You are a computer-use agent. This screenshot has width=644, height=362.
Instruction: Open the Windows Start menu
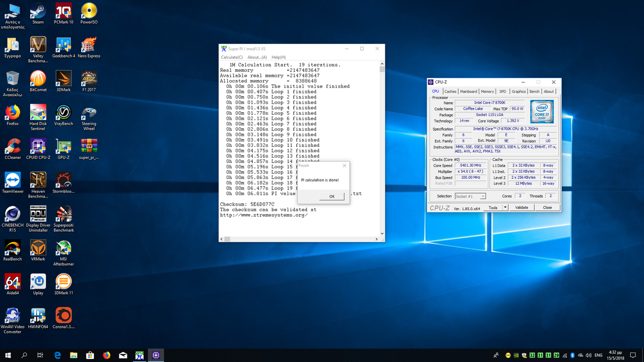[x=8, y=355]
